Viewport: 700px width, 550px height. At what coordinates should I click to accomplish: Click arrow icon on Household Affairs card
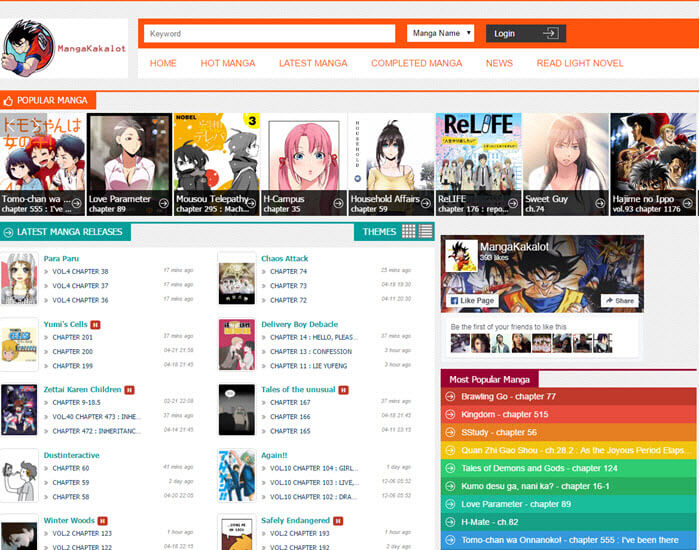tap(426, 203)
